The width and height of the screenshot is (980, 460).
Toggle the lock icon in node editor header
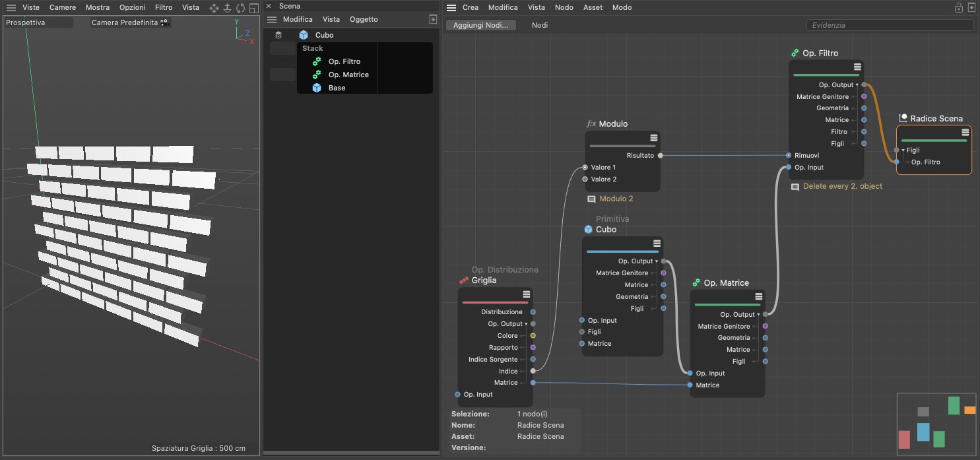[958, 8]
